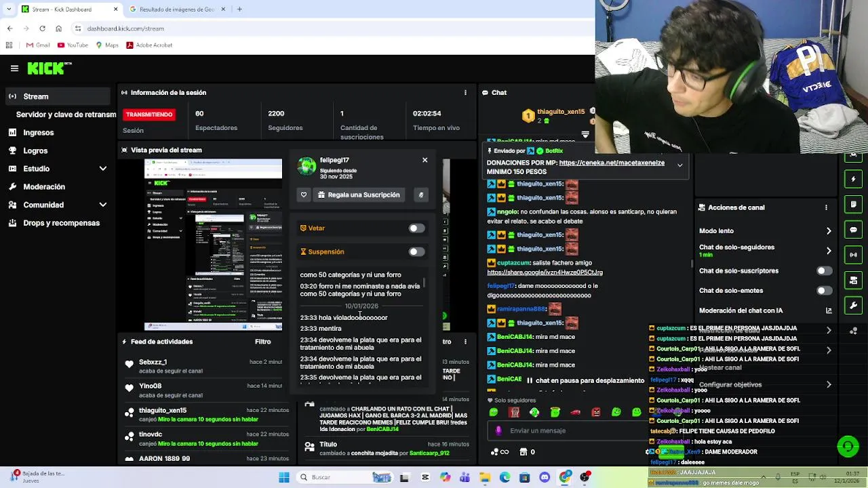
Task: Open the share.google link in chat
Action: coord(545,272)
